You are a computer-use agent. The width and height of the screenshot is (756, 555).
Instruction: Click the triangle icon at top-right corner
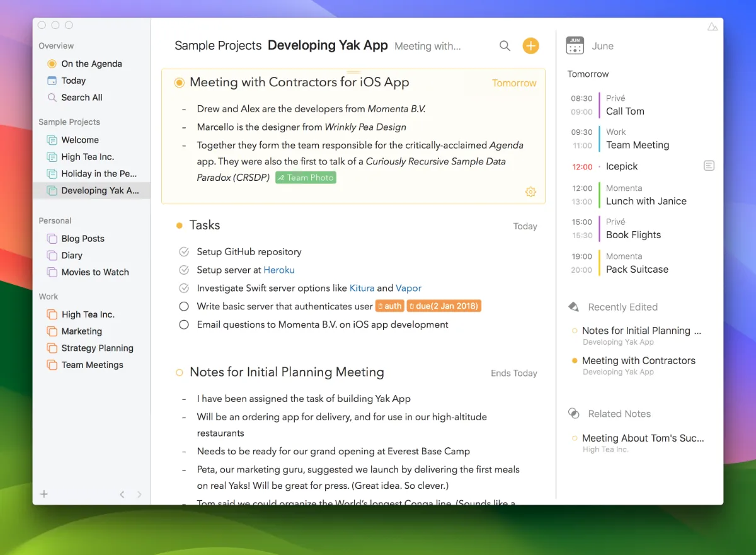pyautogui.click(x=712, y=26)
